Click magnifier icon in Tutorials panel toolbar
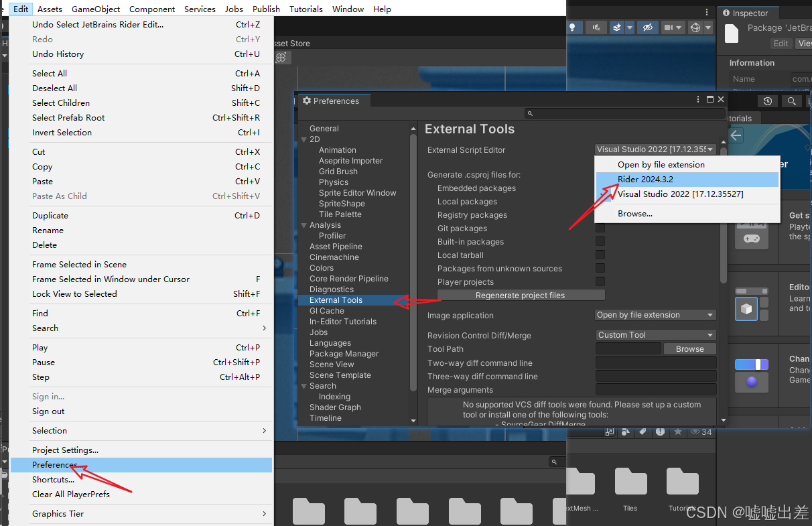Screen dimensions: 812x526 tap(791, 101)
